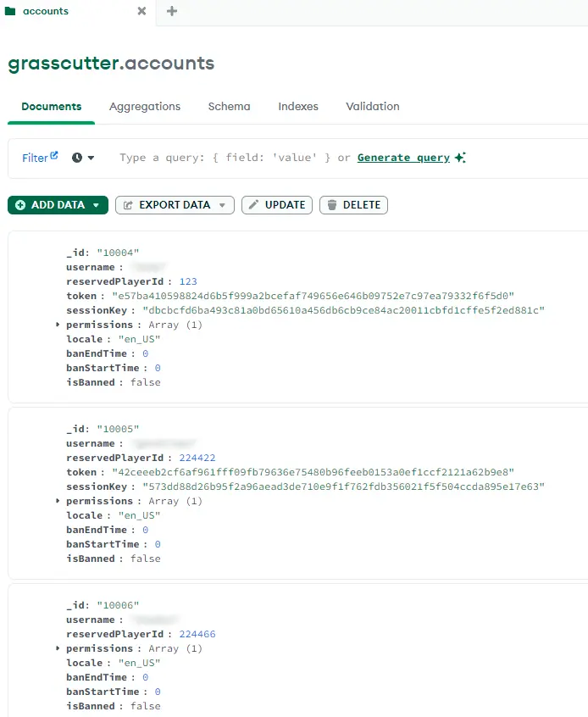Screen dimensions: 588x717
Task: Expand permissions array in document 10004
Action: point(58,325)
